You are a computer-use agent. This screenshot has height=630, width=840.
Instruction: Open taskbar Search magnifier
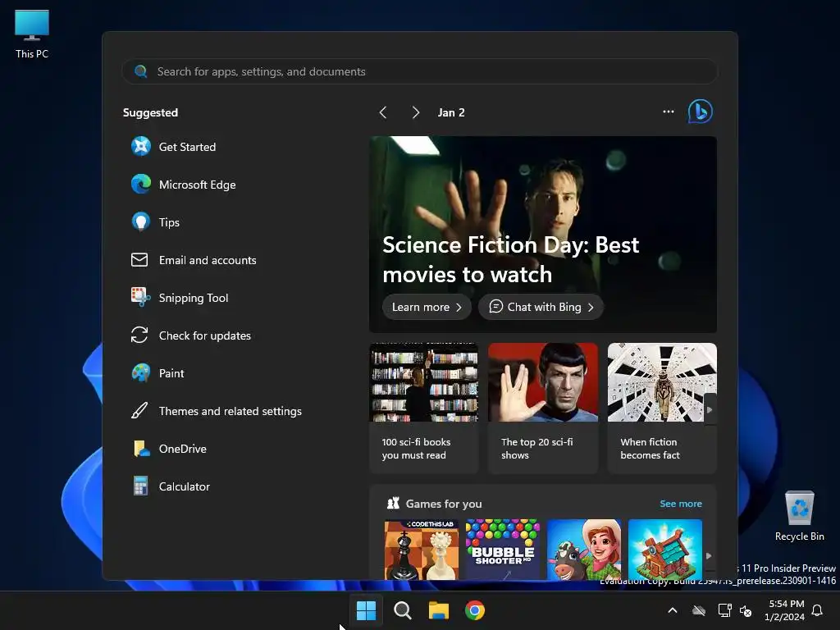click(402, 610)
